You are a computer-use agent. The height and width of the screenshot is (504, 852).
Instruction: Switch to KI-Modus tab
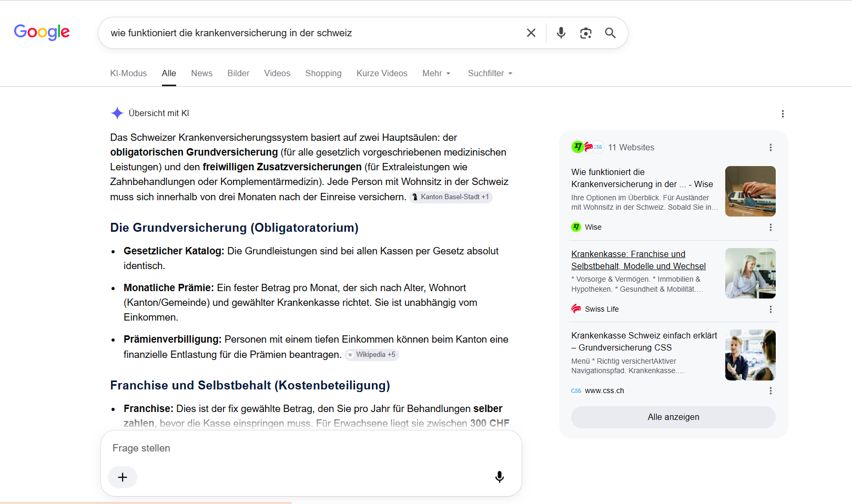coord(128,74)
